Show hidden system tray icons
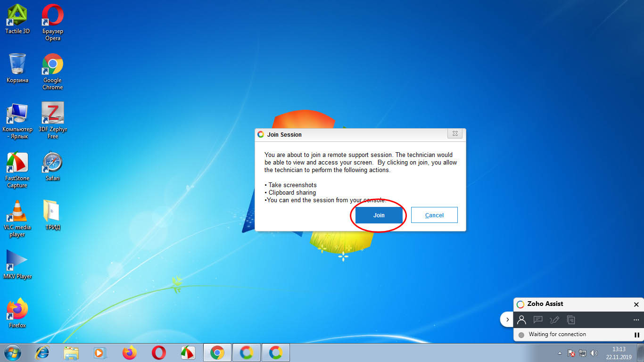Image resolution: width=644 pixels, height=362 pixels. pos(559,353)
